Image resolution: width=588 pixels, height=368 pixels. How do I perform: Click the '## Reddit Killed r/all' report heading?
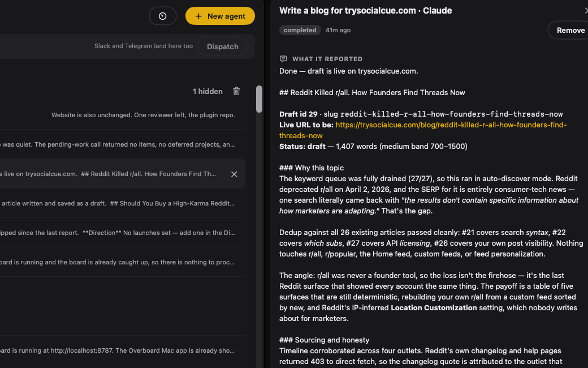click(x=372, y=93)
